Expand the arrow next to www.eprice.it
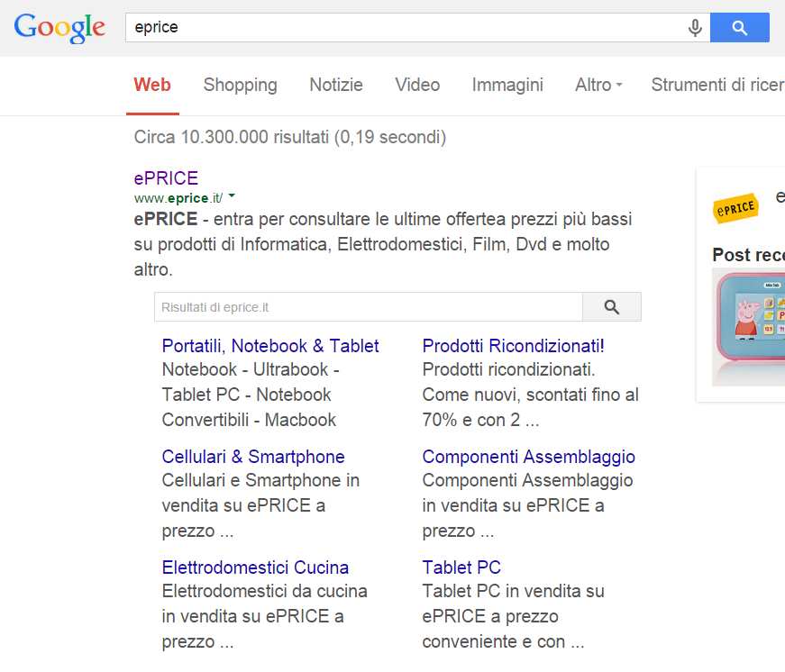This screenshot has height=672, width=785. (x=232, y=196)
